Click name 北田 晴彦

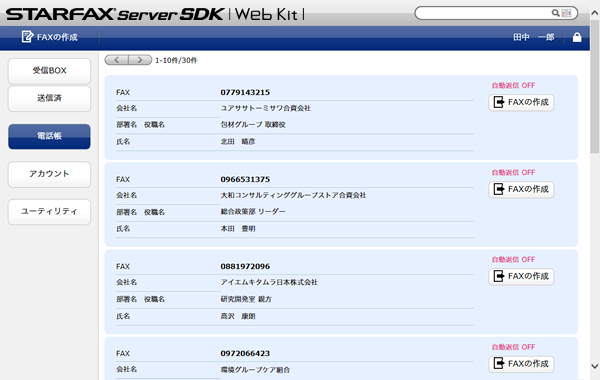tap(238, 142)
